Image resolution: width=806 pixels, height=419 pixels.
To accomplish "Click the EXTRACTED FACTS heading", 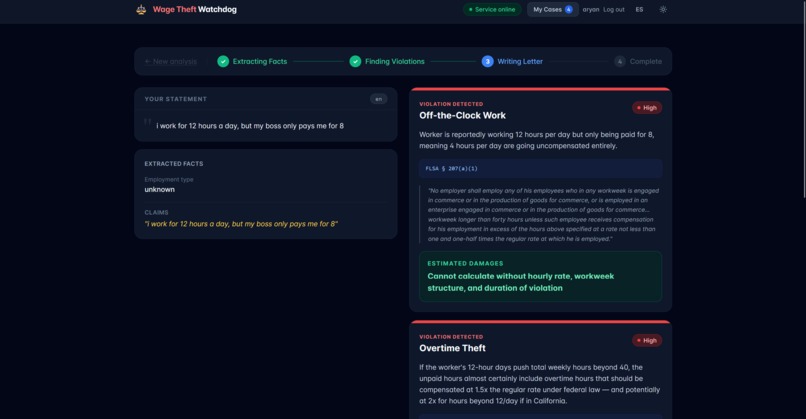I will [x=174, y=163].
